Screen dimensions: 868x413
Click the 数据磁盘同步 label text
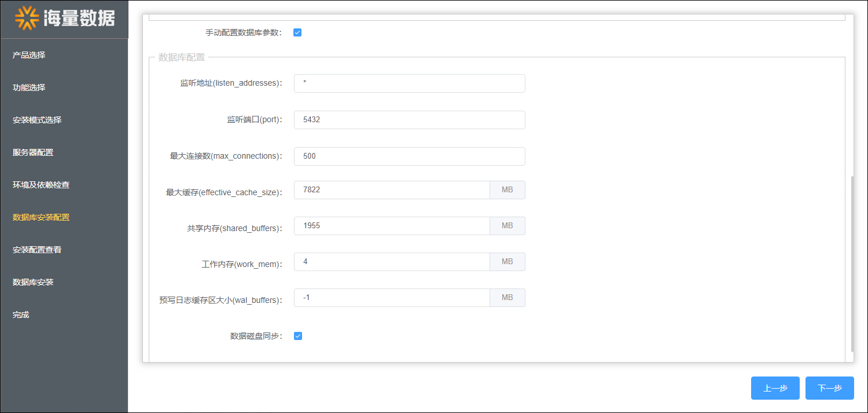click(x=256, y=336)
